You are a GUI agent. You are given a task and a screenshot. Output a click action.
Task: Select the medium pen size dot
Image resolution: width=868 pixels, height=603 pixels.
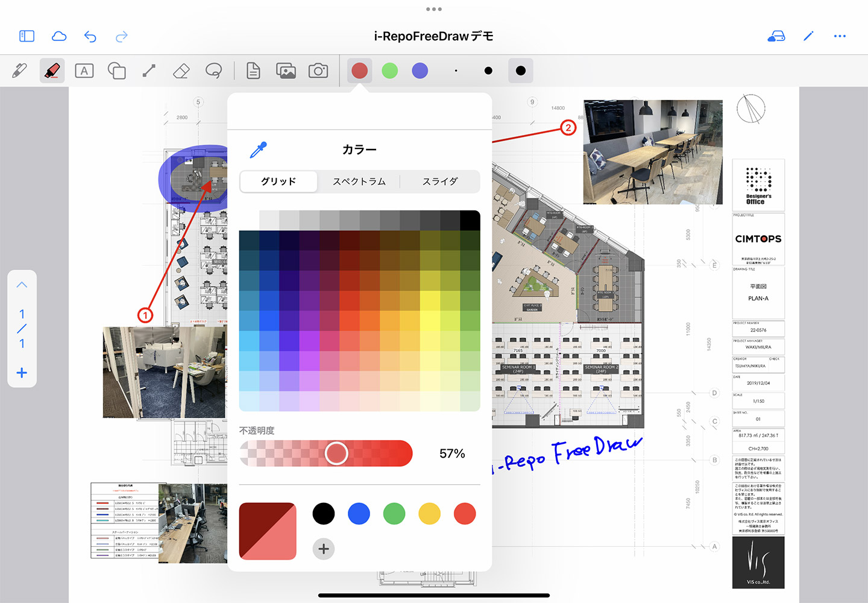click(488, 71)
